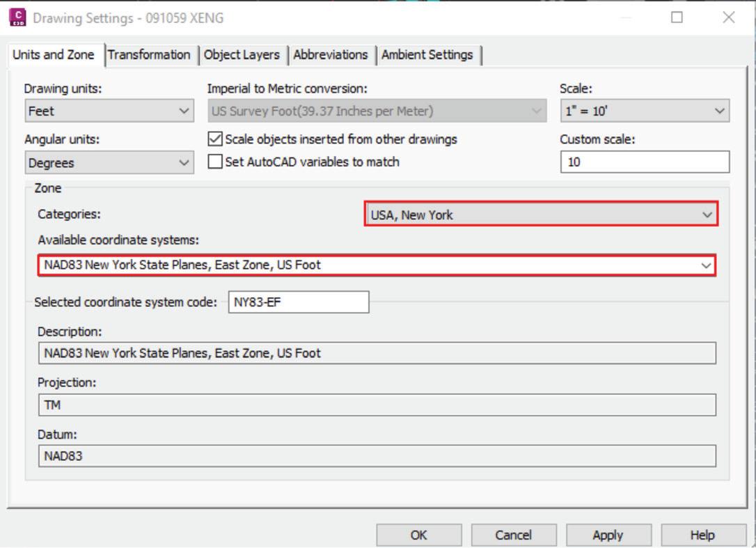Open Help for drawing settings
Screen dimensions: 756x548
pos(704,535)
